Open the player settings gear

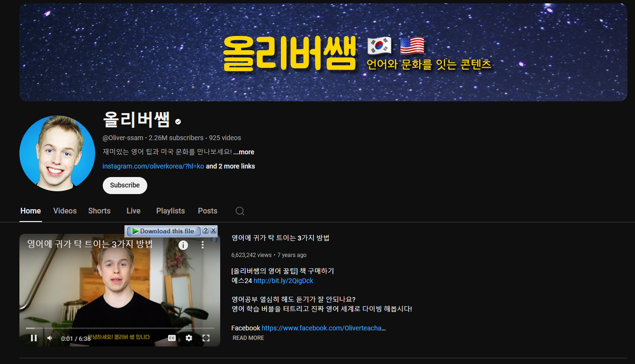pyautogui.click(x=189, y=338)
